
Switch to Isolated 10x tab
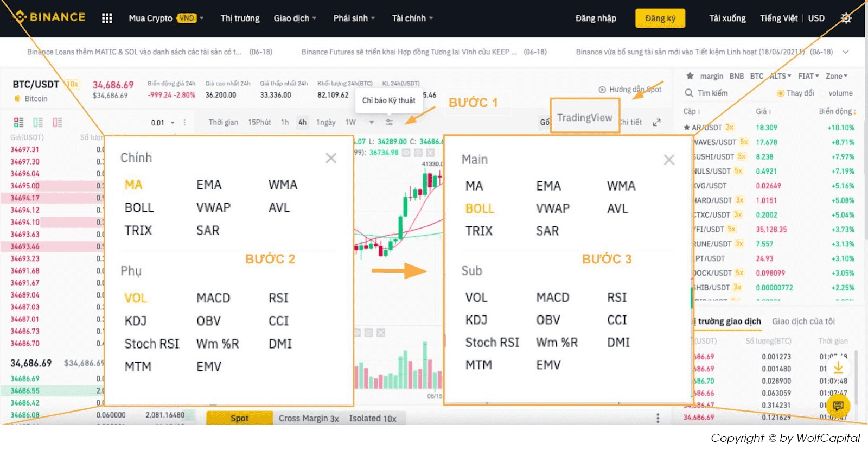click(x=373, y=419)
